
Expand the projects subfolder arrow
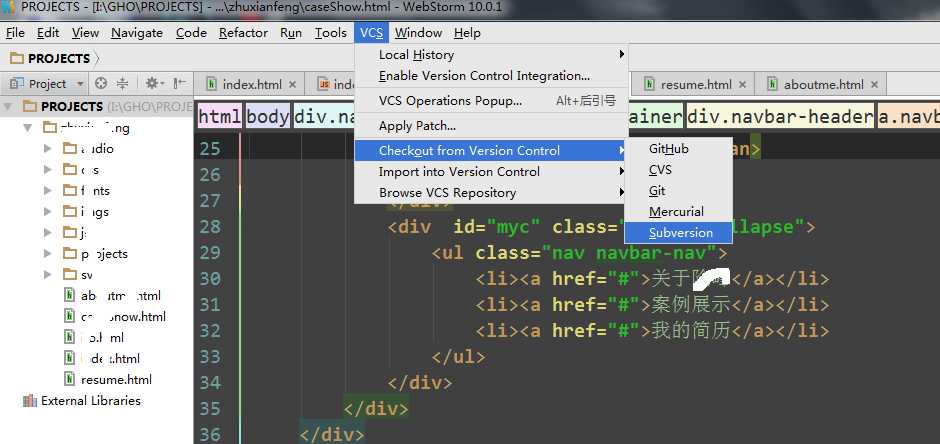(48, 253)
